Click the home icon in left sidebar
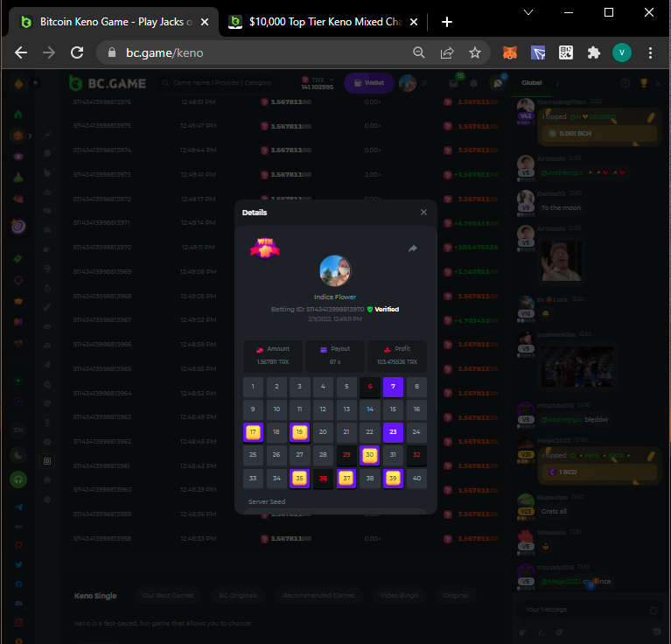 (18, 114)
